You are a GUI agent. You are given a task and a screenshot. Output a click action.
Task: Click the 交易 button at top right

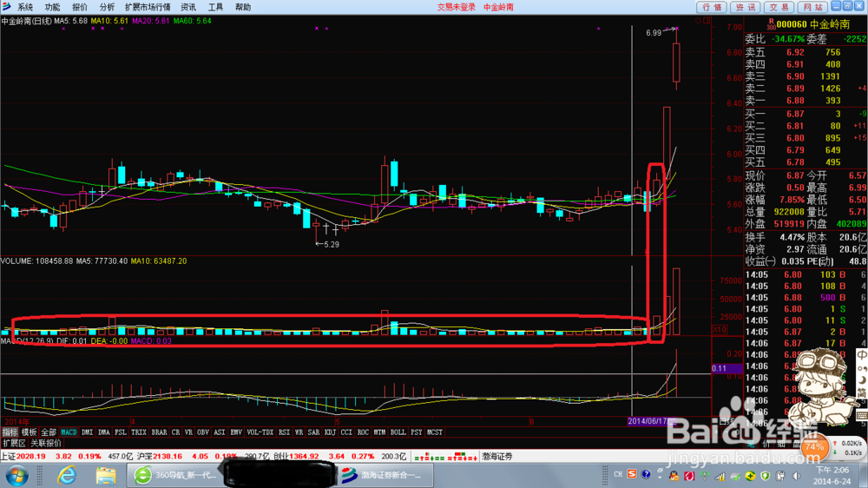[x=779, y=7]
